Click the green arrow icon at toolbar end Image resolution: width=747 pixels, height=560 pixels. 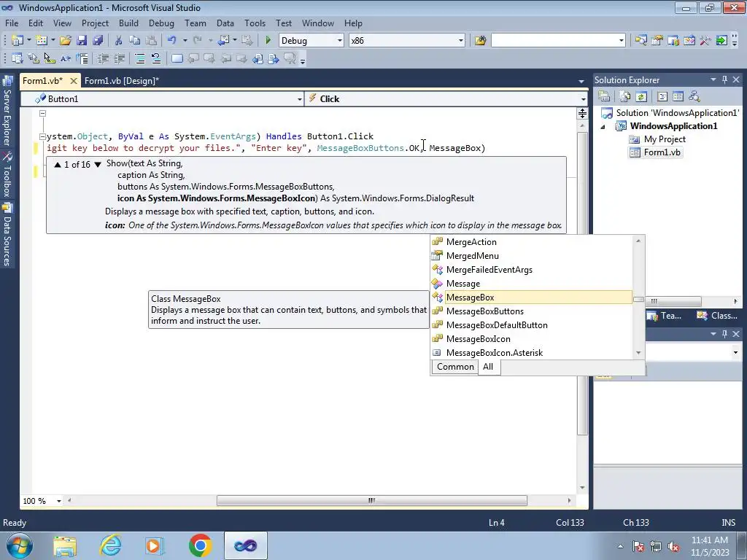click(x=721, y=41)
